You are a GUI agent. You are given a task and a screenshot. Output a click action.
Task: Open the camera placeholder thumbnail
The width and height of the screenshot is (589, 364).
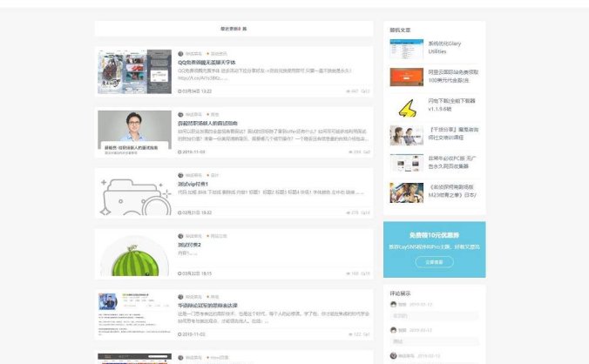(134, 192)
